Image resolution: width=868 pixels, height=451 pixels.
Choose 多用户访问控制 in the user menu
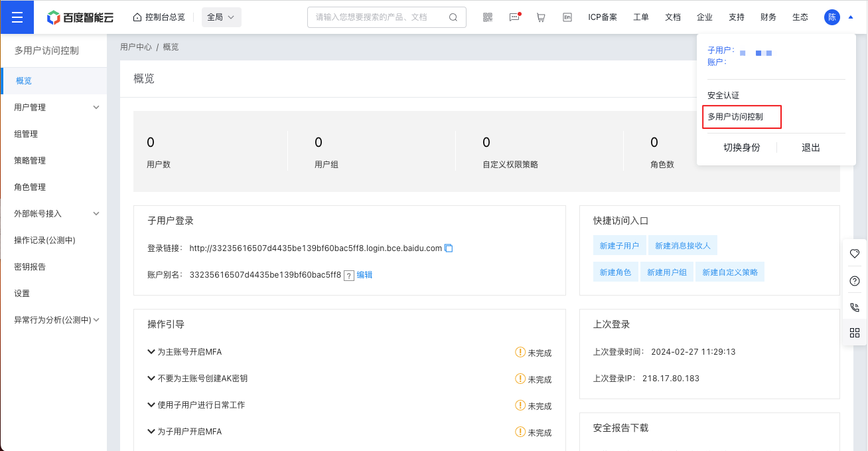[x=735, y=117]
